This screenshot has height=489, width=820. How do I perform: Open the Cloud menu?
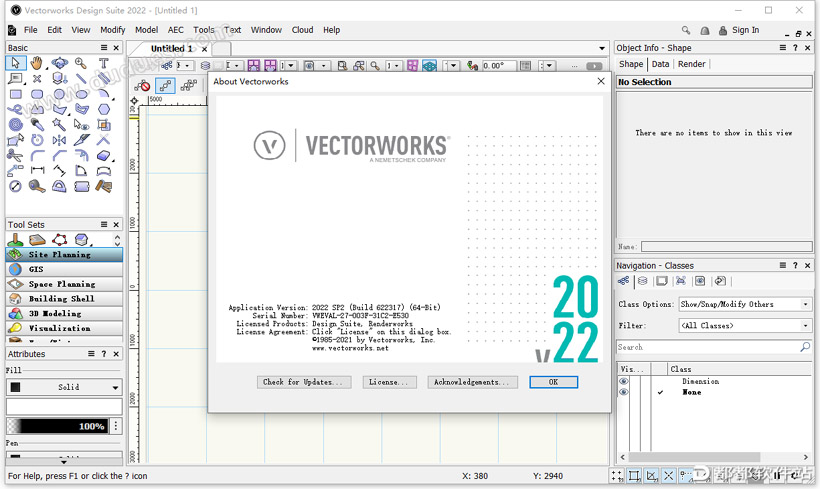click(x=302, y=30)
